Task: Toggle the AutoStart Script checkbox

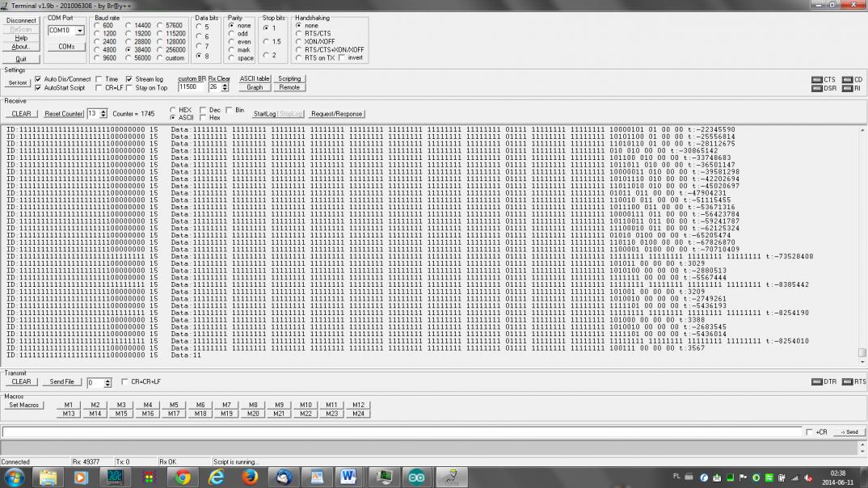Action: click(x=38, y=88)
